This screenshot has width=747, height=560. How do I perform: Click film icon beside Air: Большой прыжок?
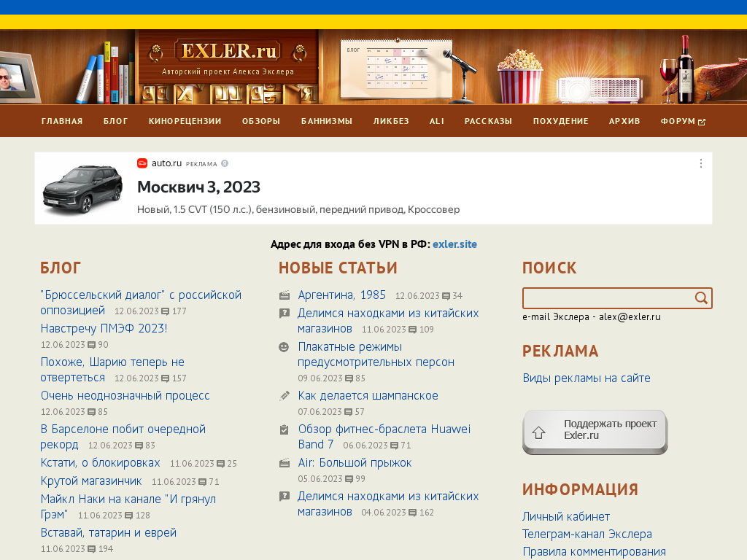click(x=285, y=463)
